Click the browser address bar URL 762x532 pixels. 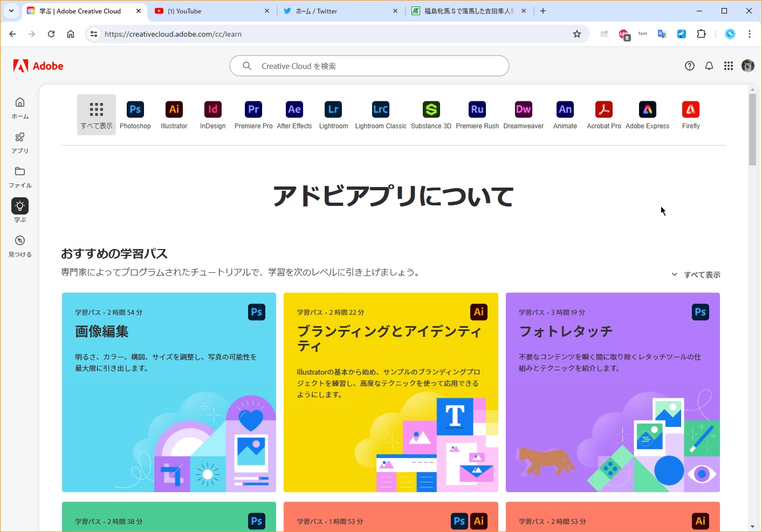[173, 34]
